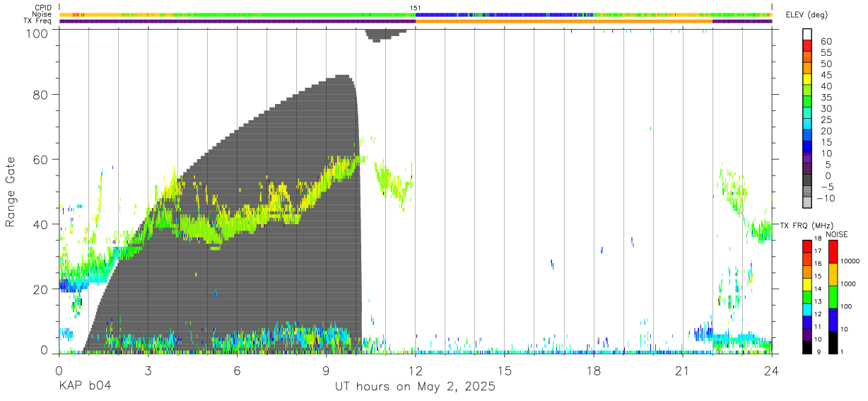Click the 100 tick on Range Gate axis
Viewport: 868px width, 401px height.
point(38,33)
